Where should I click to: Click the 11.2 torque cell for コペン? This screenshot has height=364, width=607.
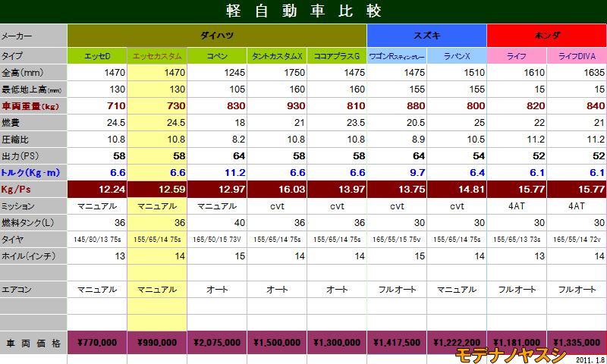pos(217,173)
